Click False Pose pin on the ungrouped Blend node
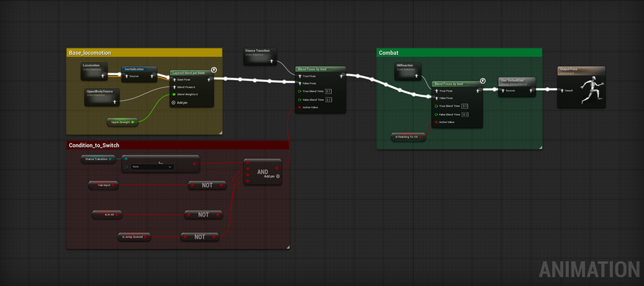The width and height of the screenshot is (644, 286). click(x=300, y=83)
